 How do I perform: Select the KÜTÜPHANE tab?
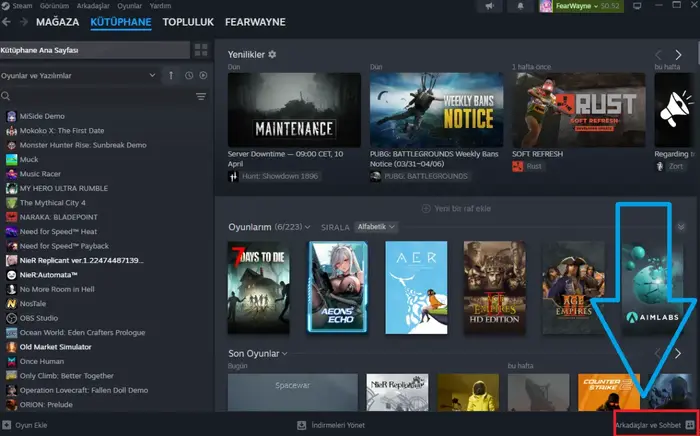tap(121, 22)
